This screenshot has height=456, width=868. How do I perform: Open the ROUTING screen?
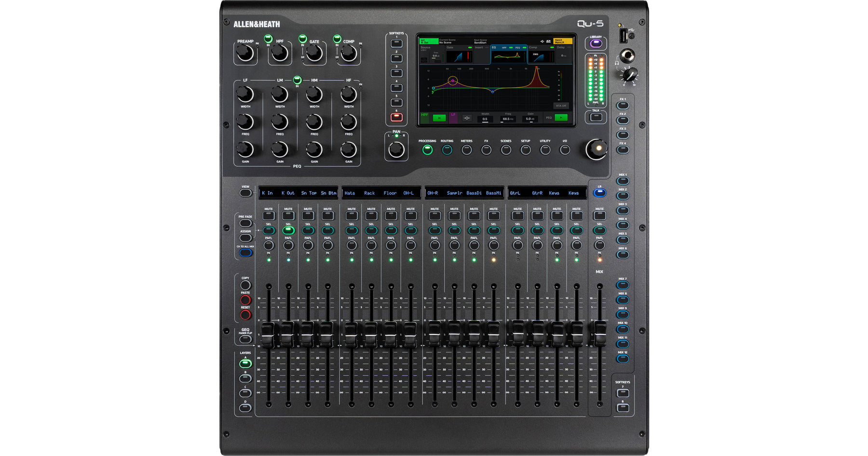click(x=447, y=150)
